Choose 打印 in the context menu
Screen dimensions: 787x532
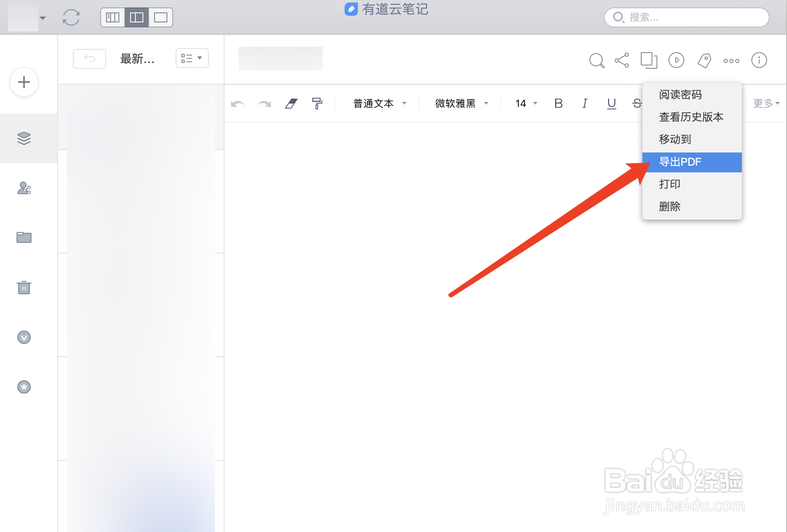point(692,184)
